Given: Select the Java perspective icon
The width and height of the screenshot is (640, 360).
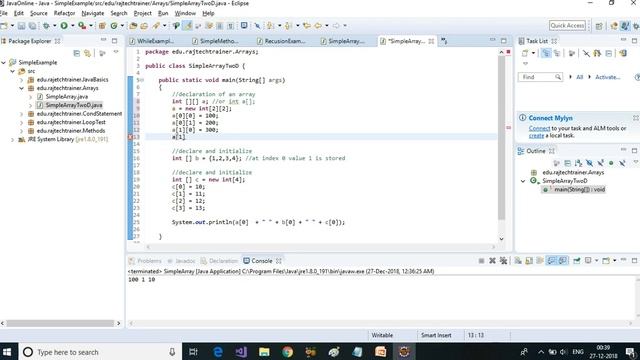Looking at the screenshot, I should coord(625,26).
